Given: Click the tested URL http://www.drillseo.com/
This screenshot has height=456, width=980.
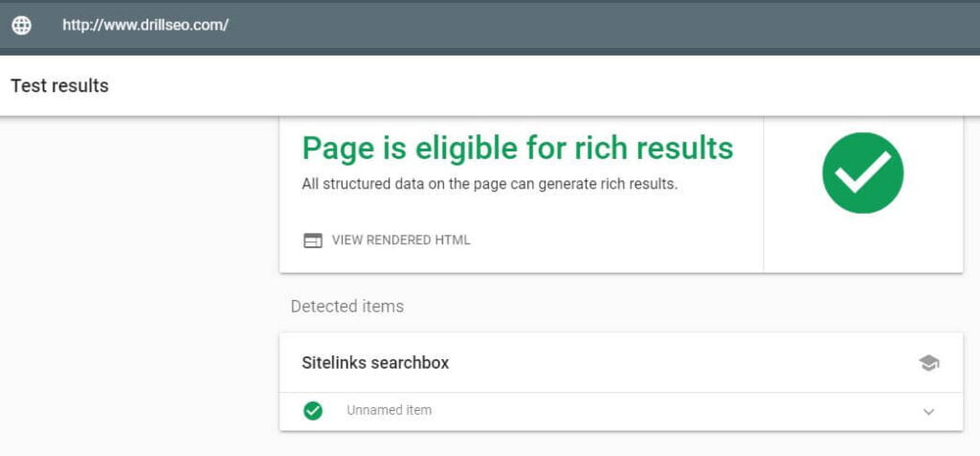Looking at the screenshot, I should (145, 25).
